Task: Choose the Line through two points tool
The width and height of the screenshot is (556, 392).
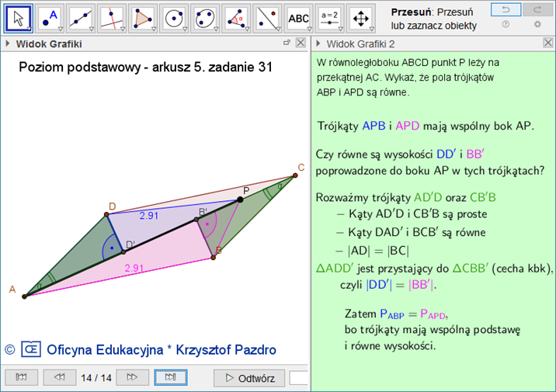Action: 82,17
